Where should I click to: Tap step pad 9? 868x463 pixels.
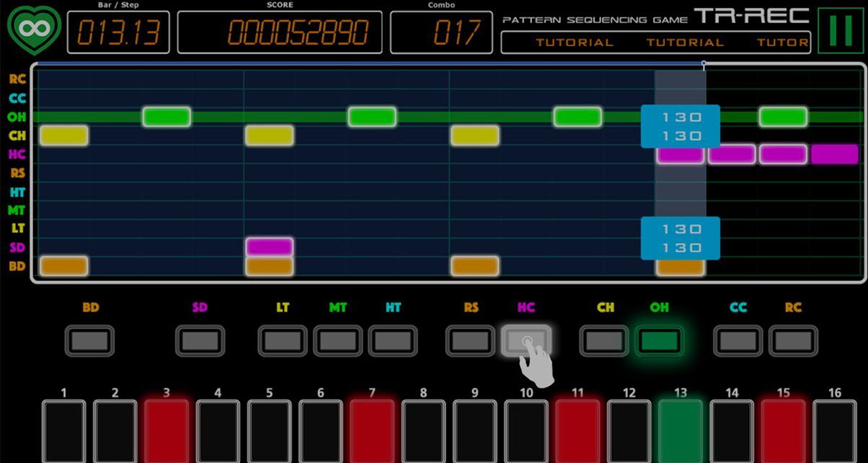point(475,431)
